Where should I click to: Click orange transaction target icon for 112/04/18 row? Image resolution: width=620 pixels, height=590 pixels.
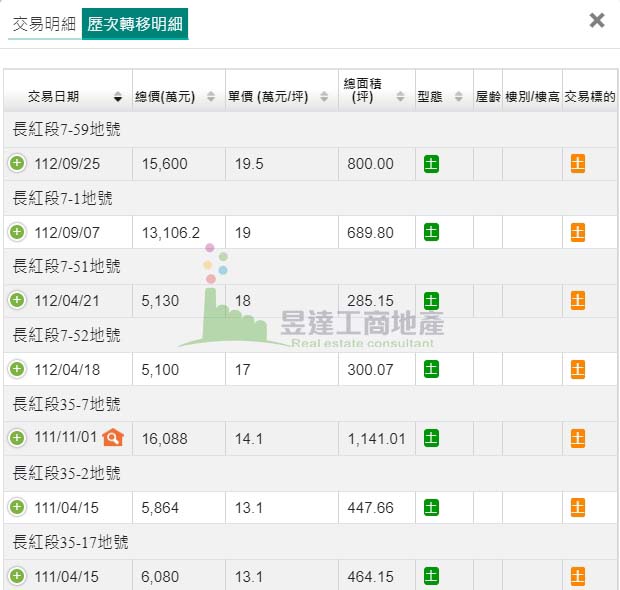pyautogui.click(x=578, y=369)
